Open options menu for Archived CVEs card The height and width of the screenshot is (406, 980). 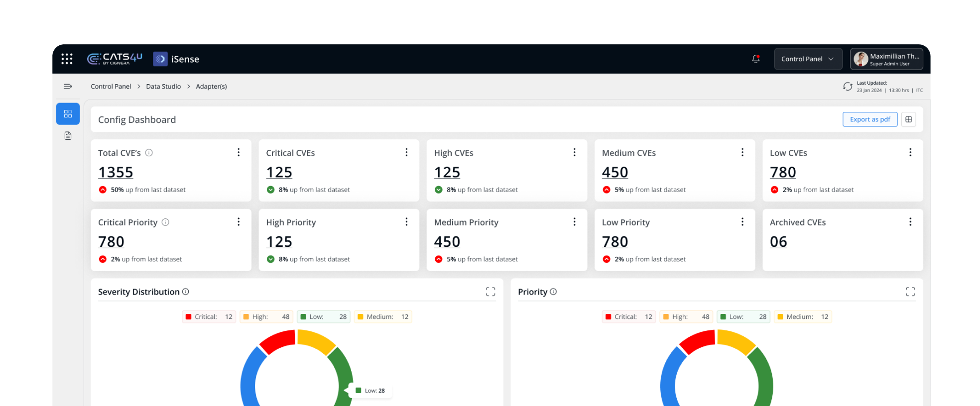coord(910,222)
